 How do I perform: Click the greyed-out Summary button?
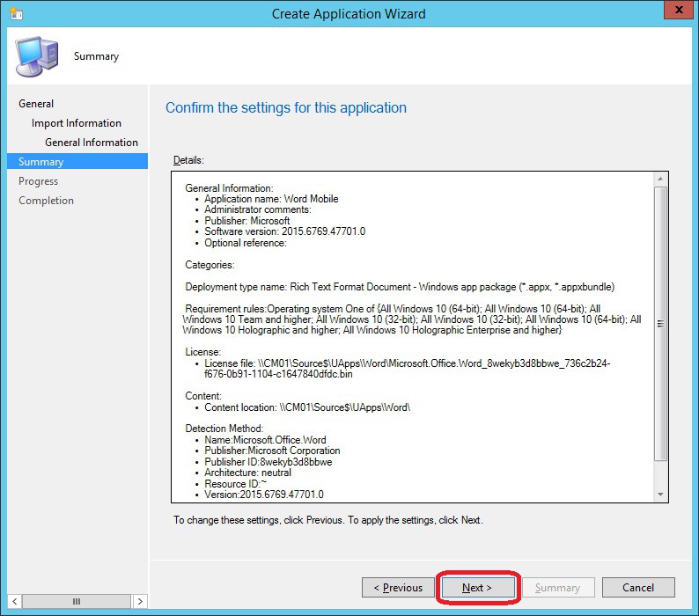tap(557, 588)
